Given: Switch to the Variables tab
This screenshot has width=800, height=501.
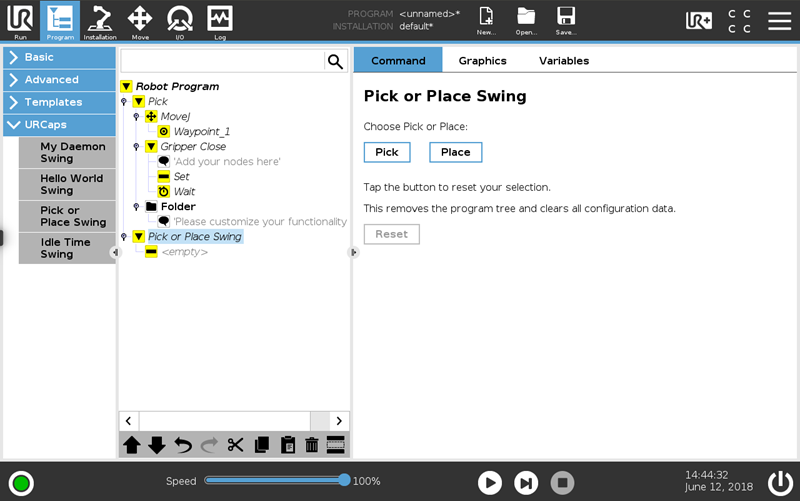Looking at the screenshot, I should pyautogui.click(x=564, y=61).
